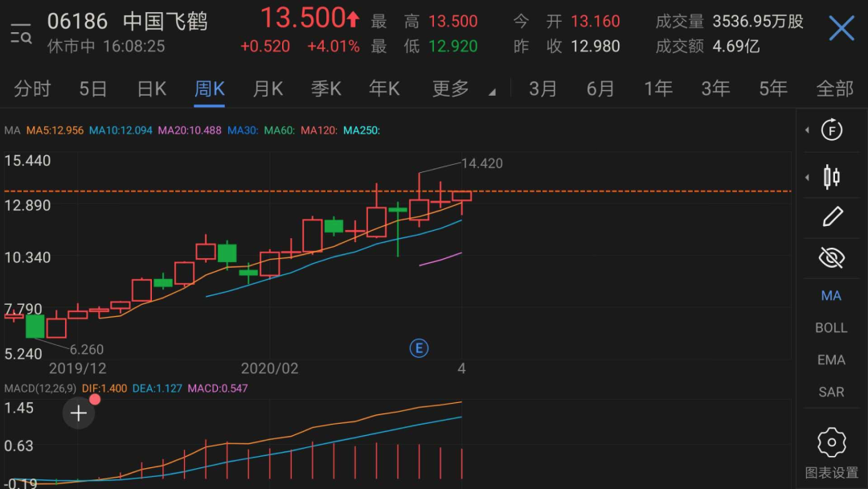Expand arrow left of candlestick icon
The width and height of the screenshot is (868, 489).
807,177
